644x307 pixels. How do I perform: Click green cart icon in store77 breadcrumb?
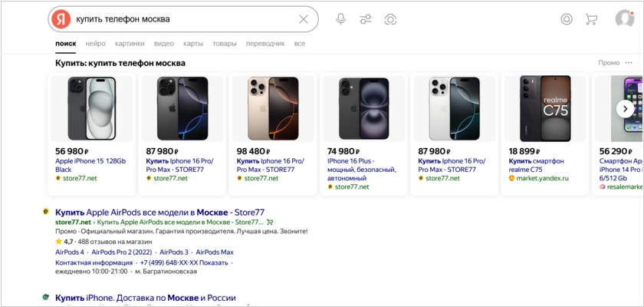click(x=270, y=223)
